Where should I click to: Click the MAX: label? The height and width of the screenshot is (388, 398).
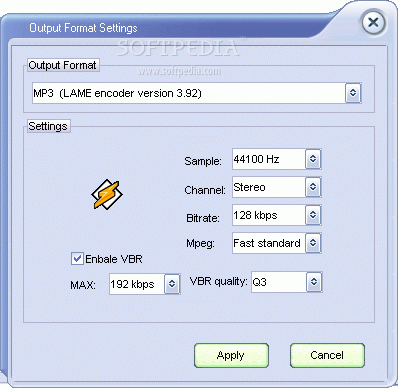pyautogui.click(x=83, y=285)
